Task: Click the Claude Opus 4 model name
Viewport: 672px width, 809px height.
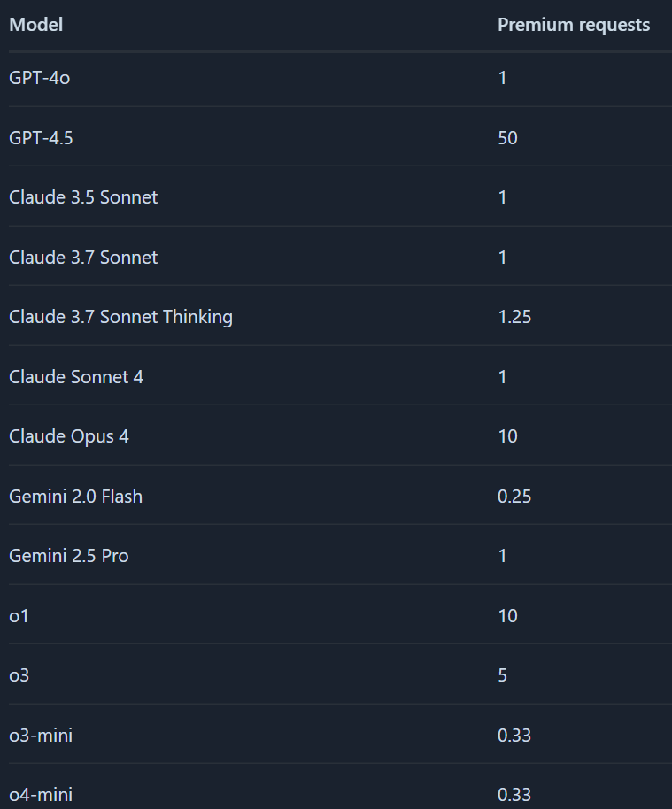Action: click(x=69, y=436)
